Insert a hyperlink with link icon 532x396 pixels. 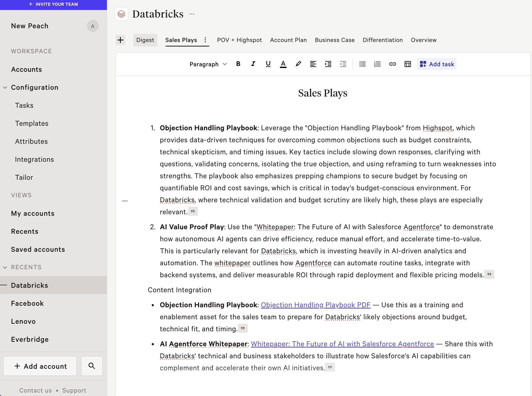[x=392, y=64]
